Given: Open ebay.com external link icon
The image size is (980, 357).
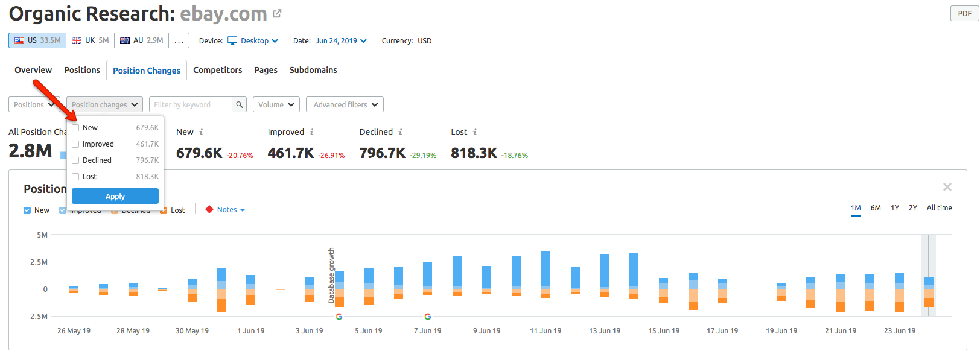Looking at the screenshot, I should point(277,13).
